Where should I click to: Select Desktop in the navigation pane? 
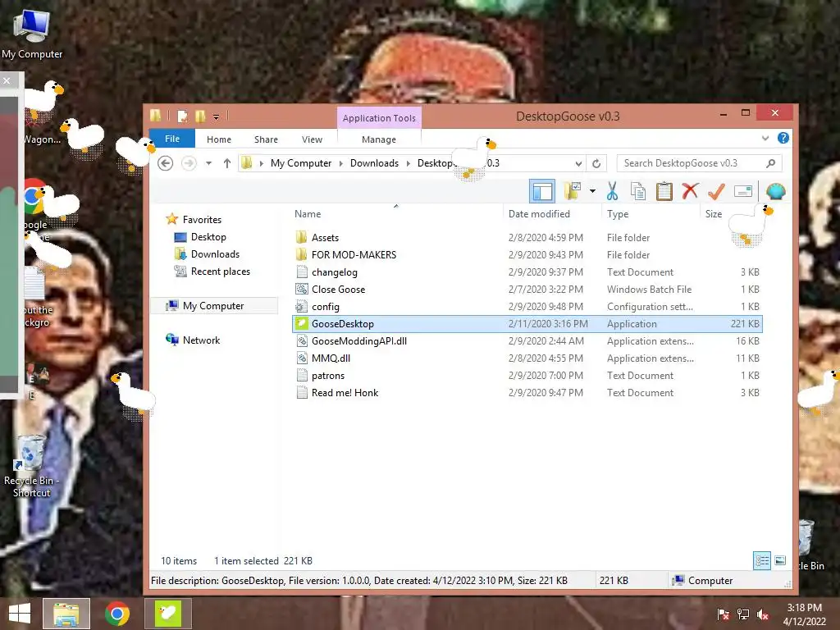[208, 237]
